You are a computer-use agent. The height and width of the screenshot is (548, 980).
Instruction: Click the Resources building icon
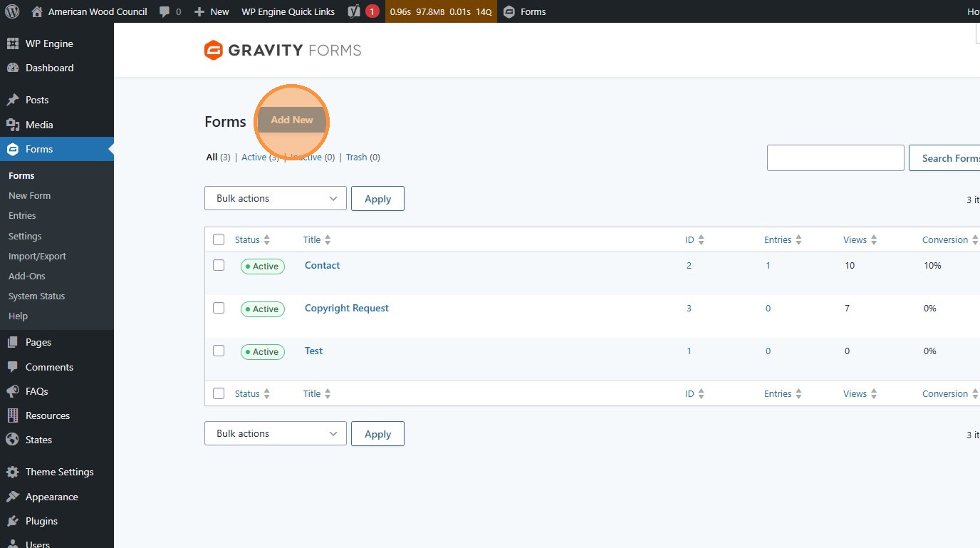point(12,415)
